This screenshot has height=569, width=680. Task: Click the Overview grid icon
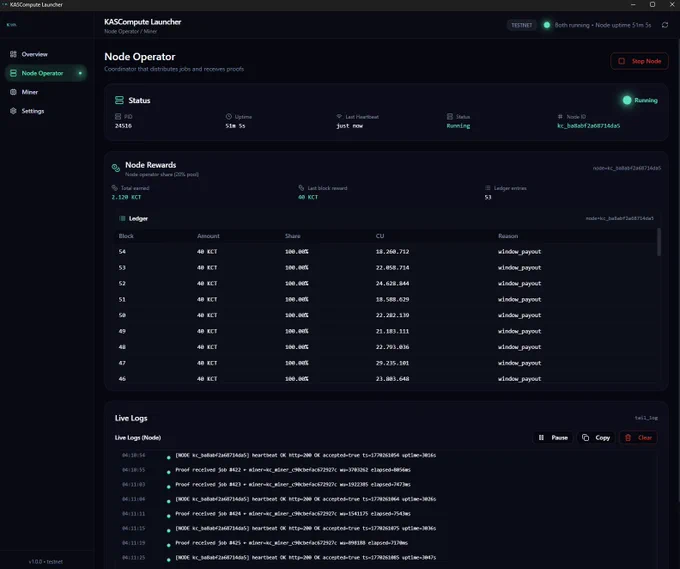pos(13,54)
